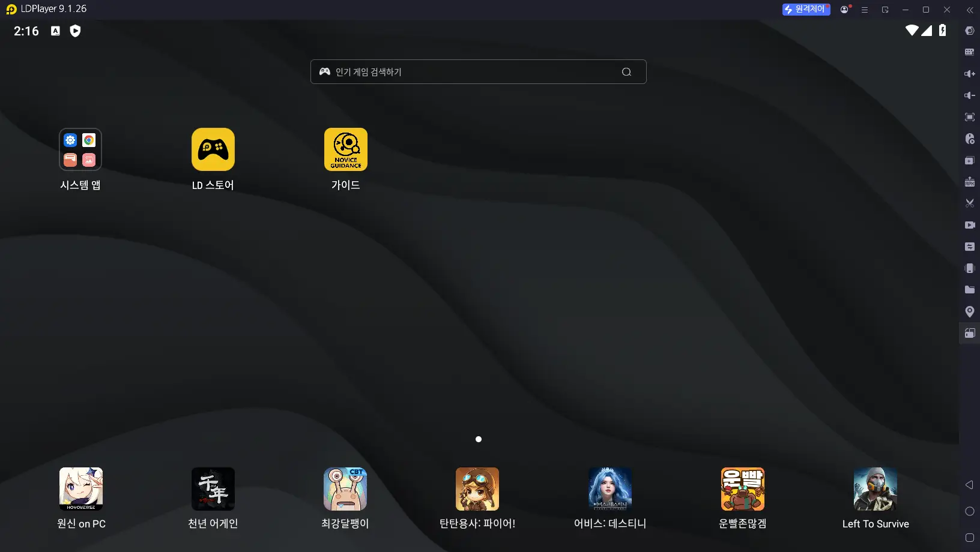The width and height of the screenshot is (980, 552).
Task: Launch 원신 on PC game
Action: [81, 489]
